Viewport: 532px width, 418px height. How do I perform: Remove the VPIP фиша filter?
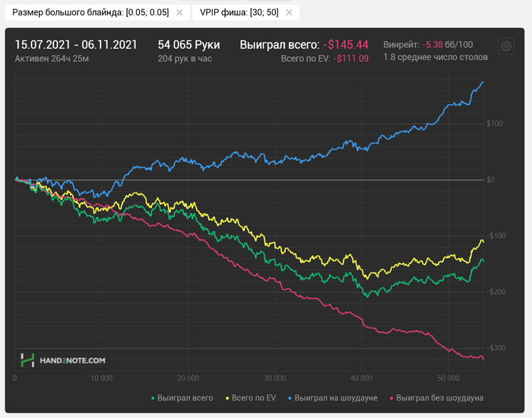(289, 13)
